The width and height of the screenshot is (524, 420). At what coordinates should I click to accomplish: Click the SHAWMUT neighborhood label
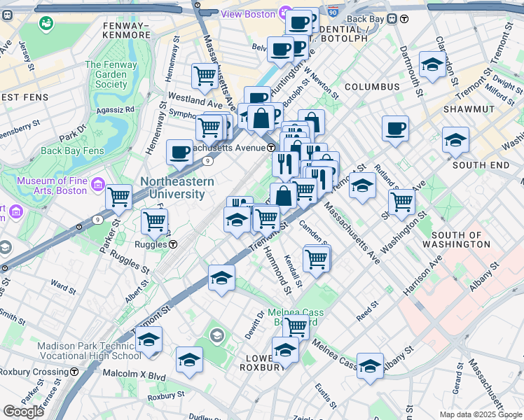[x=469, y=109]
